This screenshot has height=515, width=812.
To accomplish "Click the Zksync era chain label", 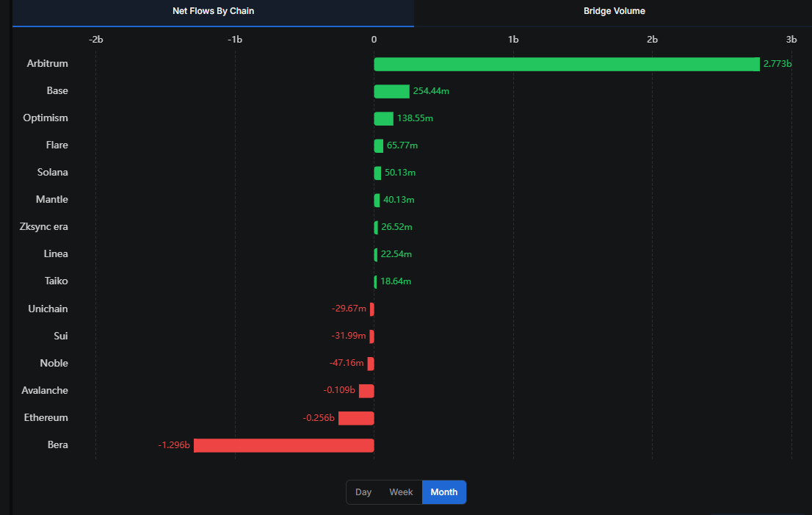I will pos(43,227).
